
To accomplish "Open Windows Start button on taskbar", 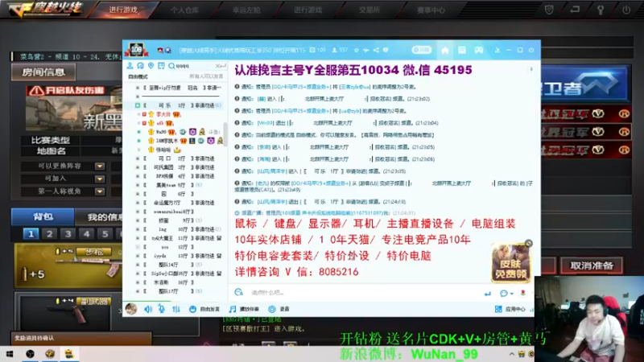I will [10, 354].
